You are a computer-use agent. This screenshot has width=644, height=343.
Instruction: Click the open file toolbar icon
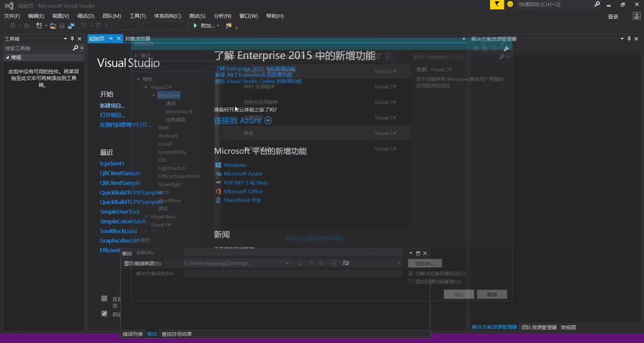coord(53,26)
